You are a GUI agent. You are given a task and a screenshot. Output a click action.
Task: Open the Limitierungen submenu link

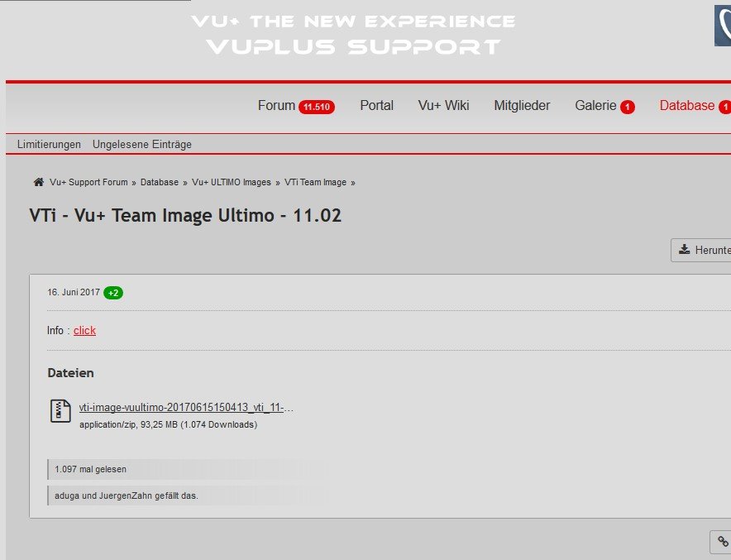click(49, 145)
